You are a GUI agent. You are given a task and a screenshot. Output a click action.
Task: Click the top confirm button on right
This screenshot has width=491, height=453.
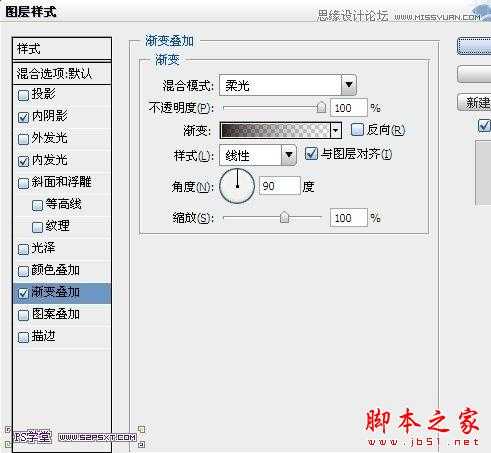pos(474,46)
